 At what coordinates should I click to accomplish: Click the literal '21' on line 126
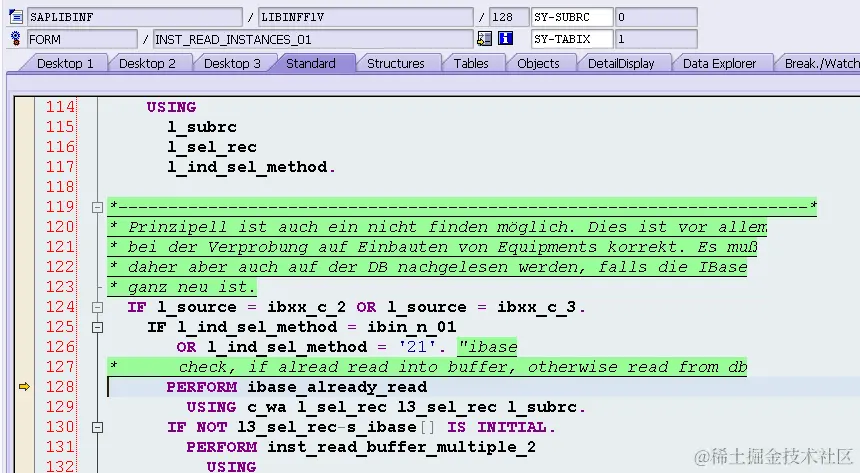[416, 347]
